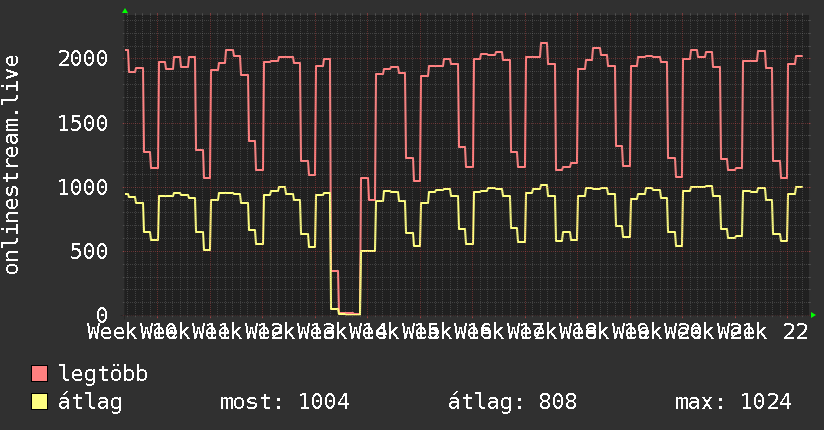The height and width of the screenshot is (430, 824).
Task: Click the 'átlag: 808' statistic
Action: coord(512,402)
